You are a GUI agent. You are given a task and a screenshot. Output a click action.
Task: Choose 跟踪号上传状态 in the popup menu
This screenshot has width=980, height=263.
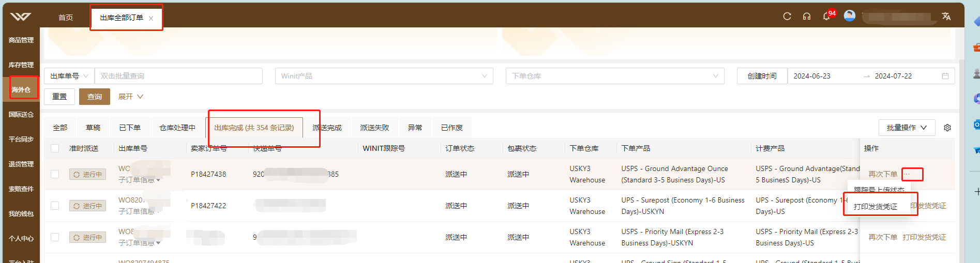[x=879, y=189]
